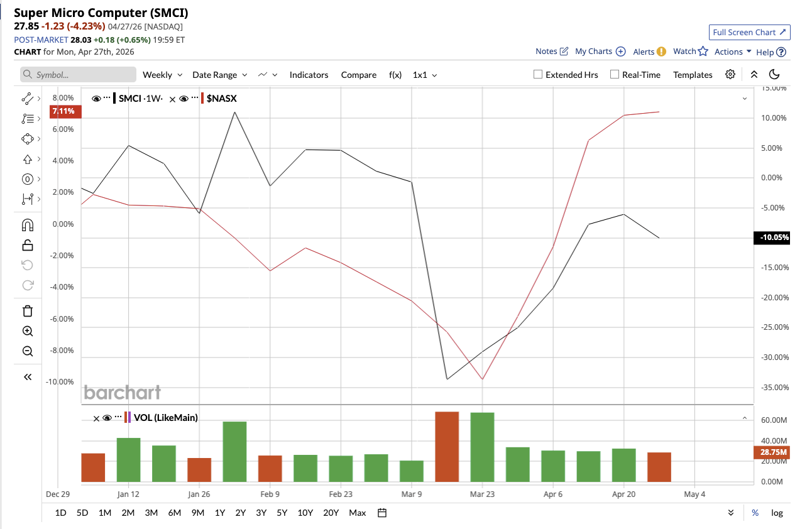The image size is (812, 529).
Task: Click the SMCI black series color swatch
Action: (114, 99)
